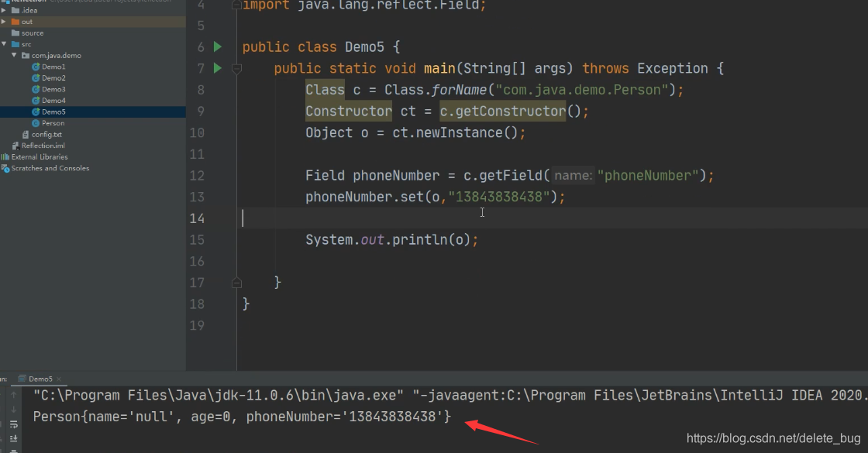This screenshot has height=453, width=868.
Task: Click the Person output line in console
Action: pos(242,417)
